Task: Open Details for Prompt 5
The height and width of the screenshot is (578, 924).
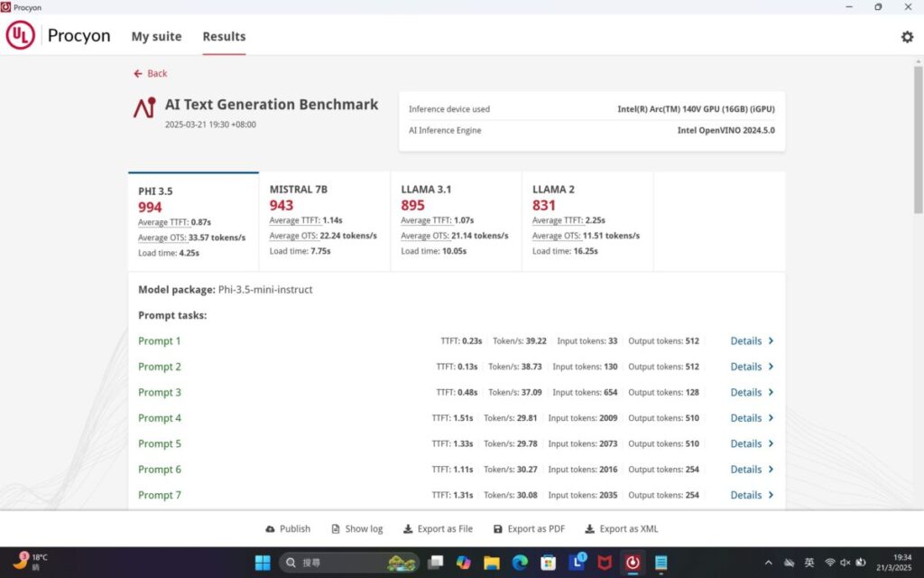Action: 752,443
